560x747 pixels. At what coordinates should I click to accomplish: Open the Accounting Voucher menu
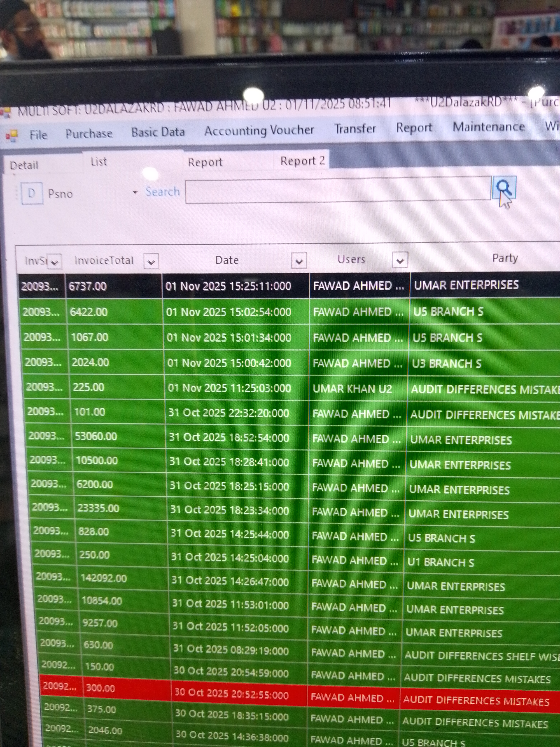pos(259,130)
